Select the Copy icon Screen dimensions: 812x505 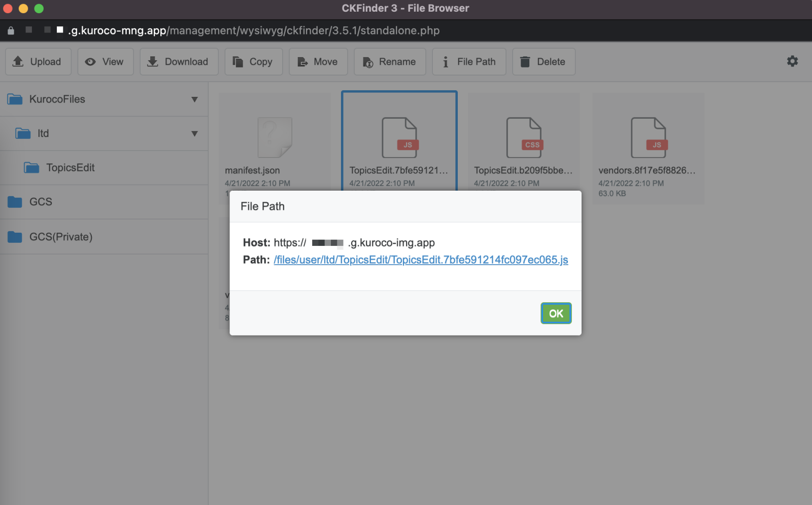pos(237,61)
